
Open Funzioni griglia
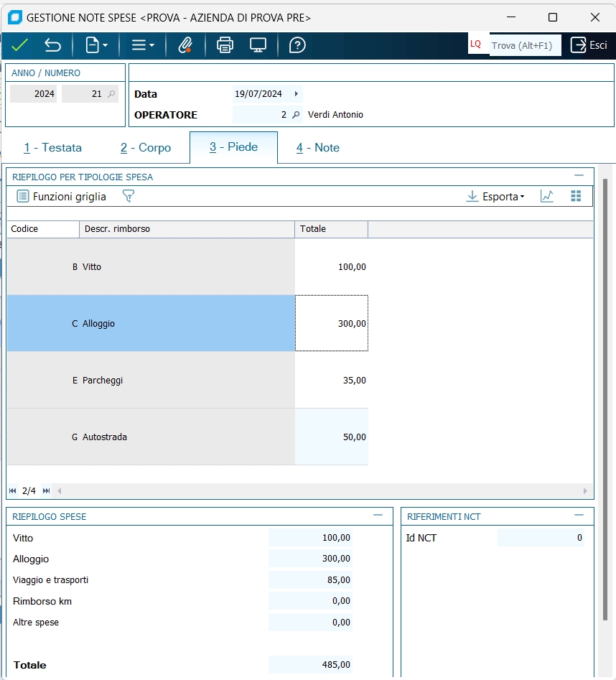(x=62, y=196)
